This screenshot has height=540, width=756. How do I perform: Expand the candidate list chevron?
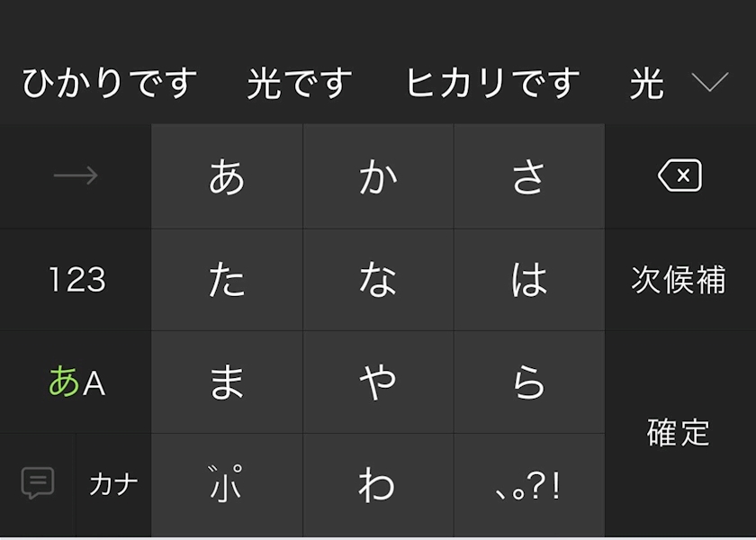[710, 83]
